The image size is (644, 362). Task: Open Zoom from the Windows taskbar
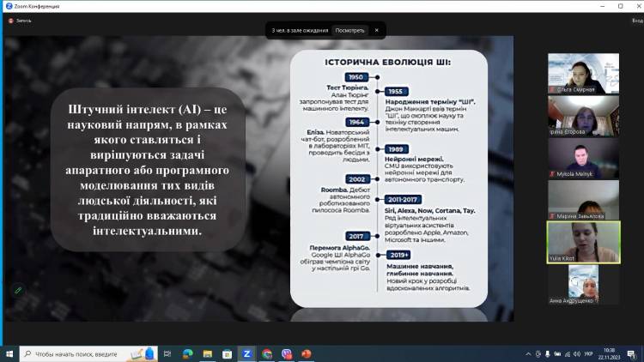point(246,353)
